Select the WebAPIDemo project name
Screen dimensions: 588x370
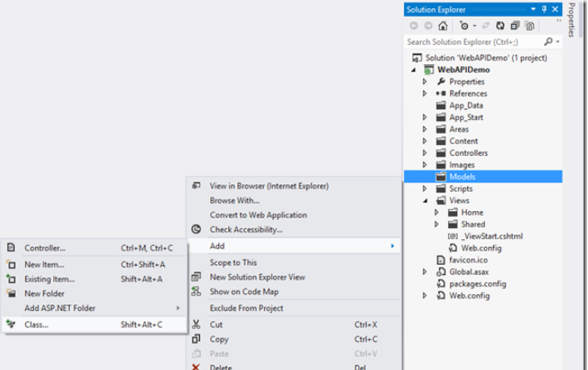tap(464, 70)
